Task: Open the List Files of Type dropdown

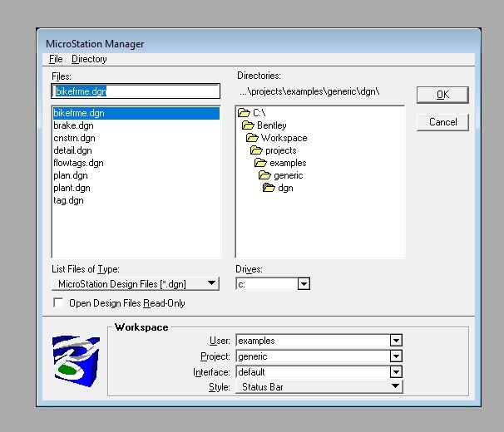Action: pos(136,283)
